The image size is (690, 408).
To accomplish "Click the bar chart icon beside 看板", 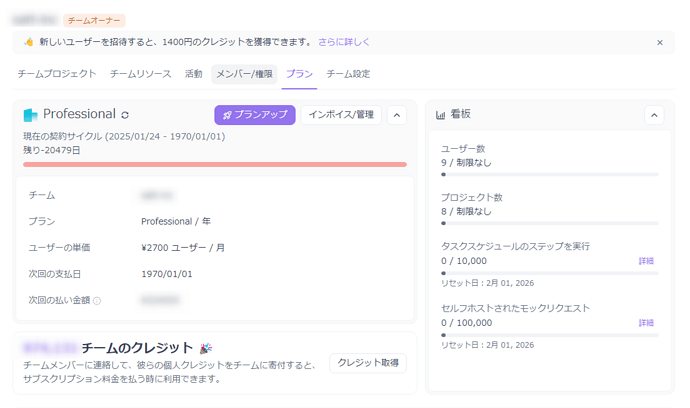I will coord(441,115).
